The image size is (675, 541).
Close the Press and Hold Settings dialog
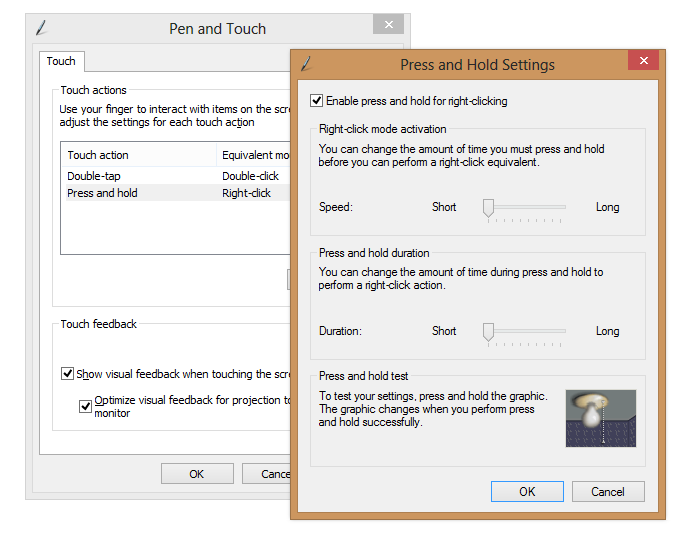coord(642,61)
